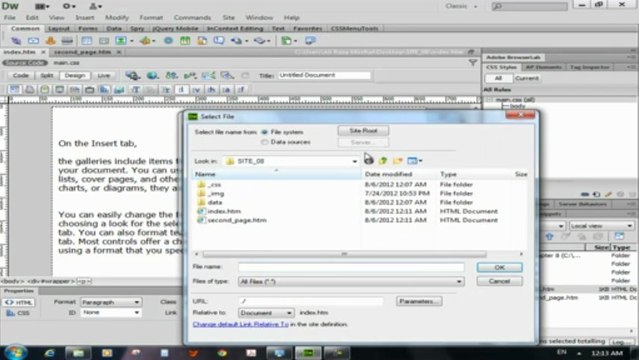Click the Insert Table icon
This screenshot has height=360, width=639.
click(x=86, y=41)
